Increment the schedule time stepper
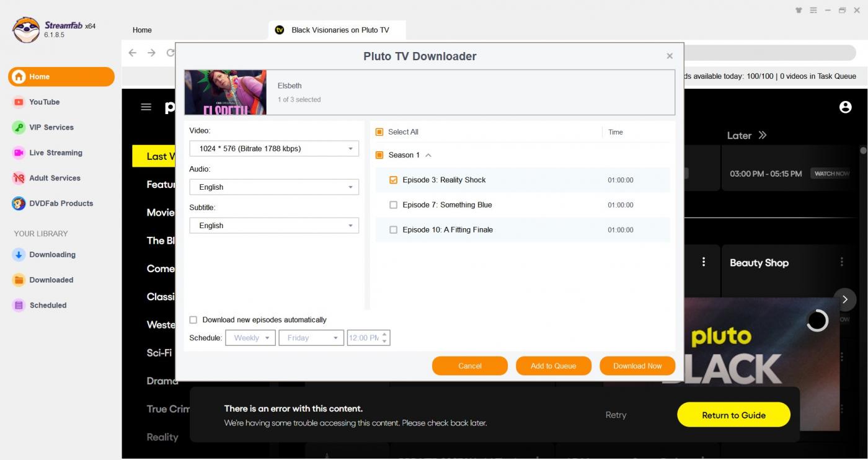 click(x=384, y=334)
